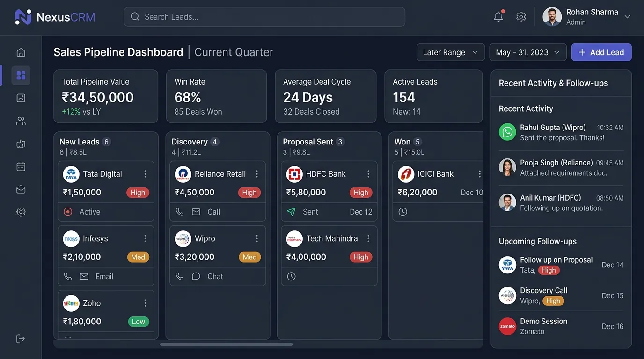Open Reliance Retail card options menu
Viewport: 644px width, 359px height.
(x=257, y=174)
